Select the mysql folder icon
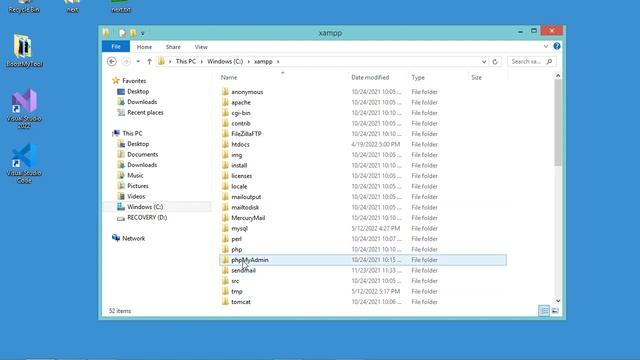640x360 pixels. coord(225,228)
